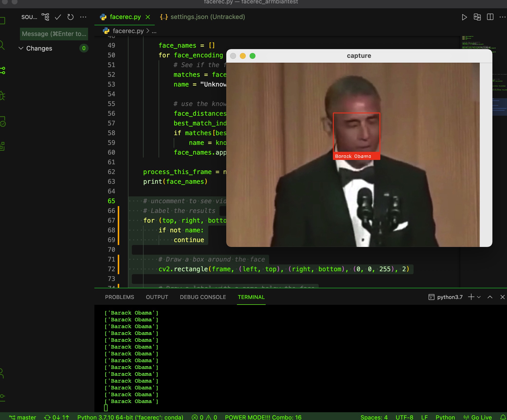Select language mode Python in status bar

445,417
